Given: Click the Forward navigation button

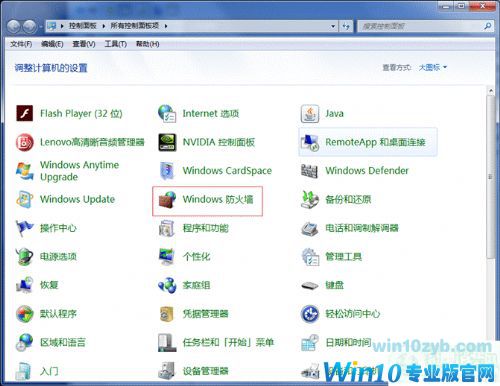Looking at the screenshot, I should click(x=30, y=26).
